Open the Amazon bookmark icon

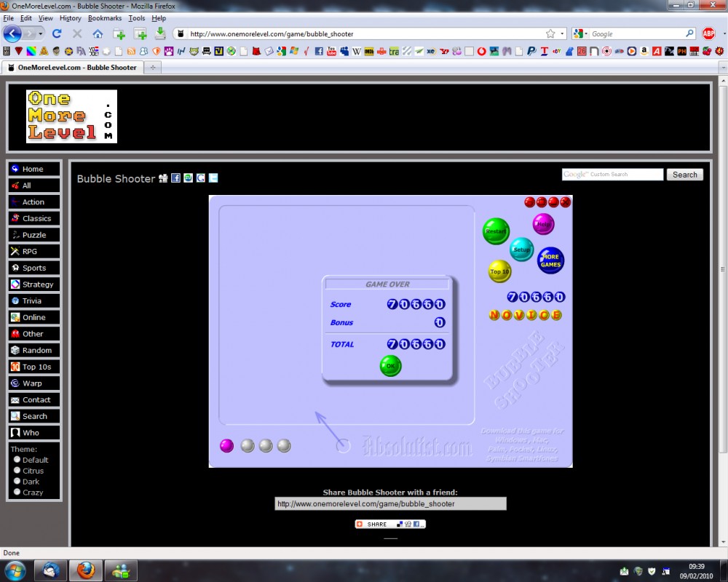644,51
